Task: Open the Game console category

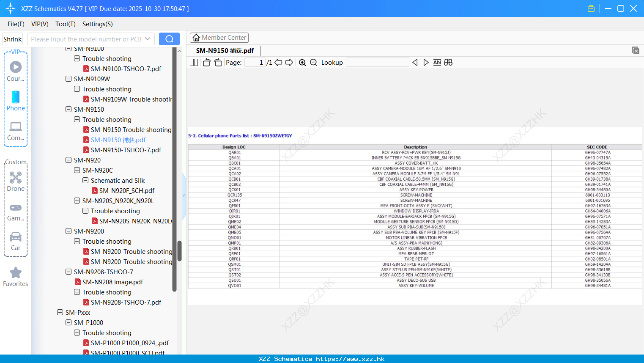Action: click(x=16, y=212)
